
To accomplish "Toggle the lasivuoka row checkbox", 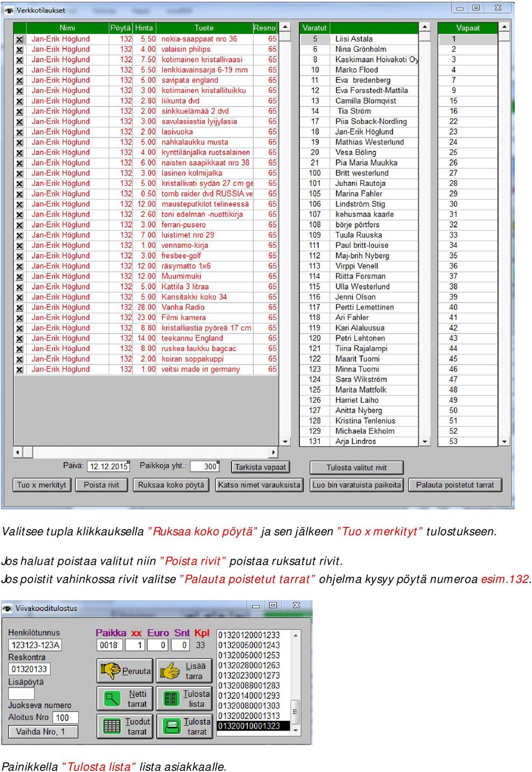I will (x=19, y=132).
